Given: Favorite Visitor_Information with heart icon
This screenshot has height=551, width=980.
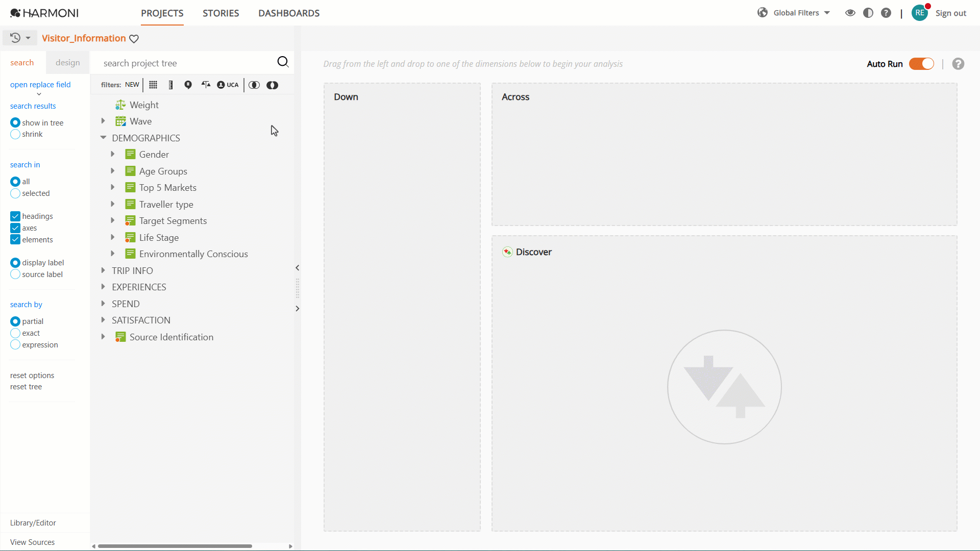Looking at the screenshot, I should pos(134,39).
